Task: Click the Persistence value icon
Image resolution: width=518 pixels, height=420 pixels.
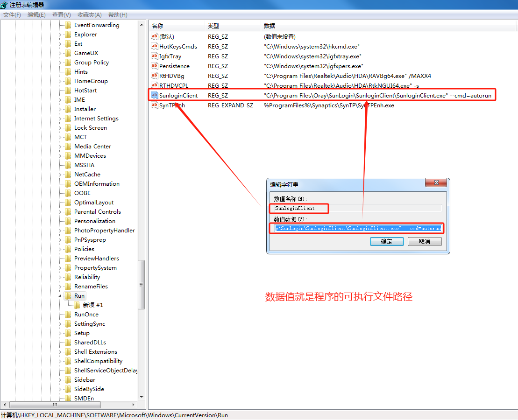Action: pyautogui.click(x=154, y=66)
